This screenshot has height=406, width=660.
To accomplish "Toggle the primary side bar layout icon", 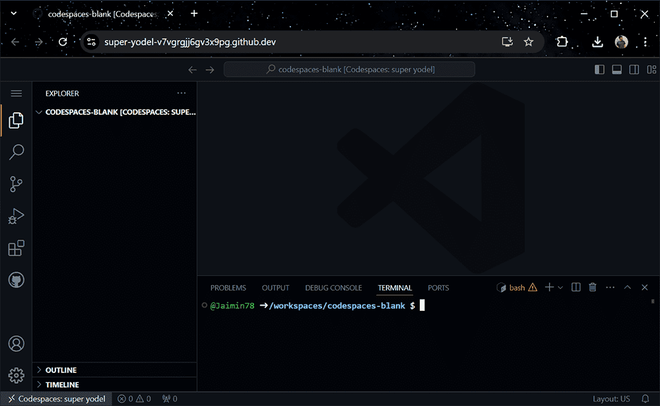I will (x=599, y=69).
